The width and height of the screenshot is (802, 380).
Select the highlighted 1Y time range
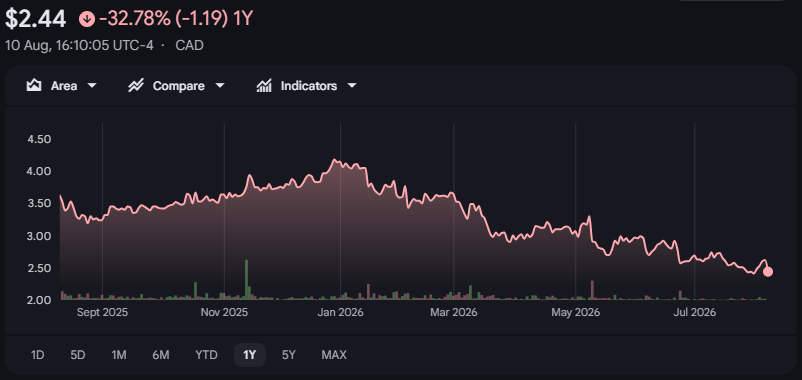250,354
